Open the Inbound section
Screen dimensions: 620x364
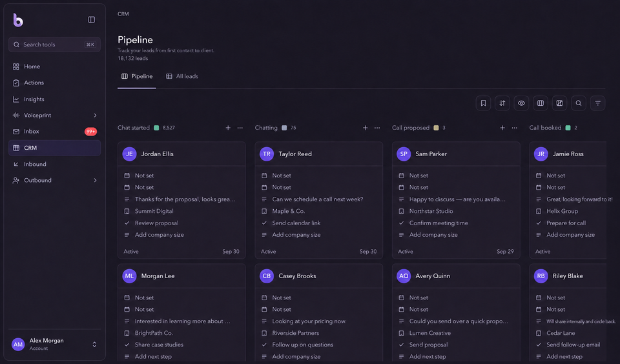pyautogui.click(x=54, y=164)
